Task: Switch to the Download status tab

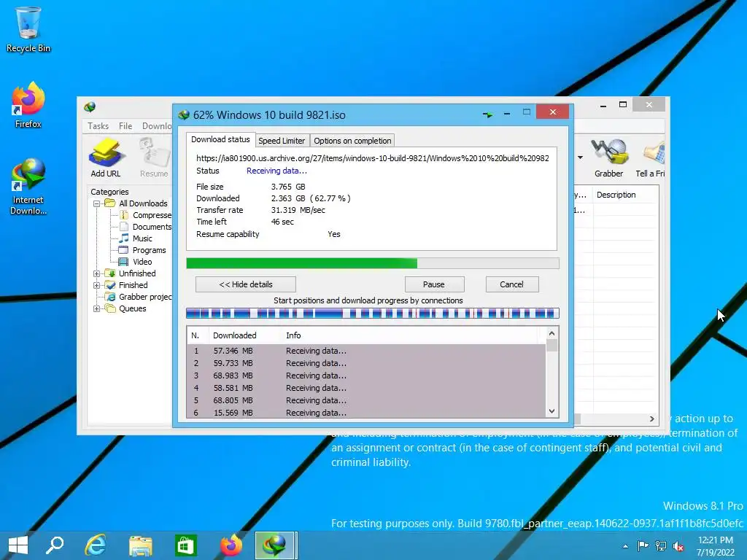Action: (220, 139)
